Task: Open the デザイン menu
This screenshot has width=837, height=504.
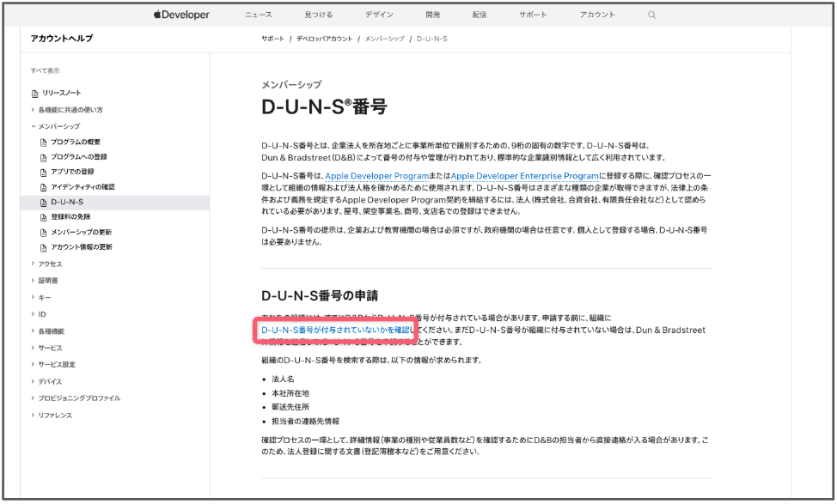Action: click(380, 15)
